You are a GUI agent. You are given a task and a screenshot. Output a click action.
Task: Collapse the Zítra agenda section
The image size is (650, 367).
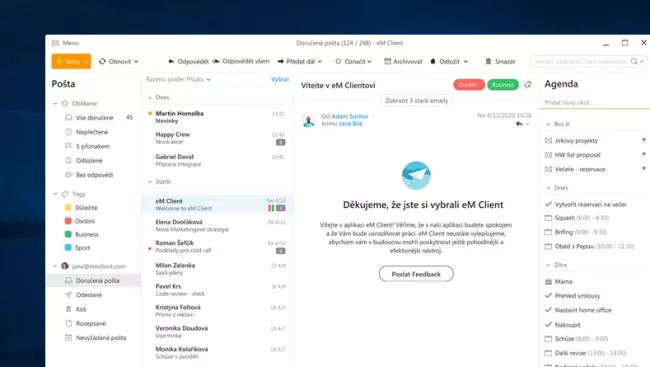tap(548, 265)
